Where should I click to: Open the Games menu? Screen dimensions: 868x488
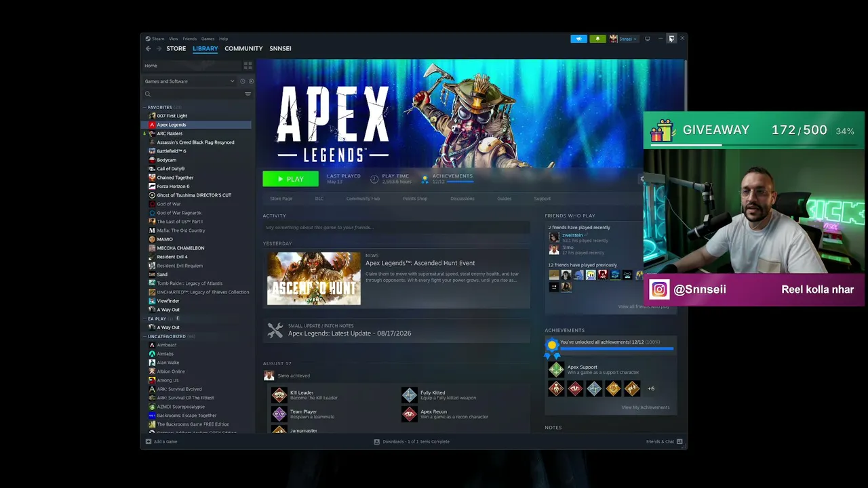[208, 39]
